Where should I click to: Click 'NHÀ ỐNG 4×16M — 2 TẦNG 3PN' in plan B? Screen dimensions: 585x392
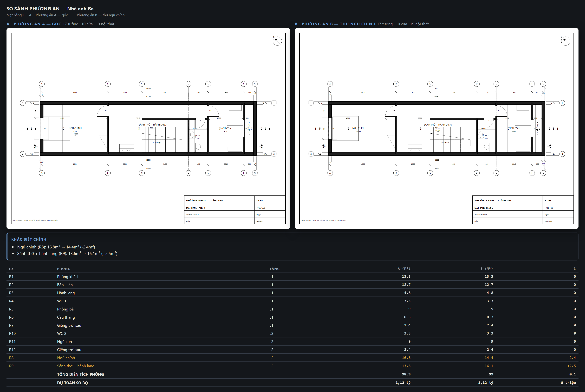coord(493,201)
